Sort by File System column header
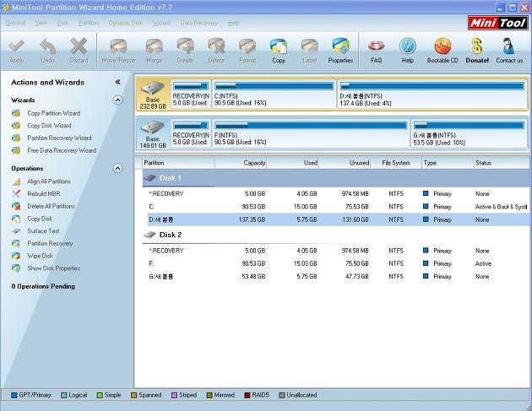 coord(396,163)
